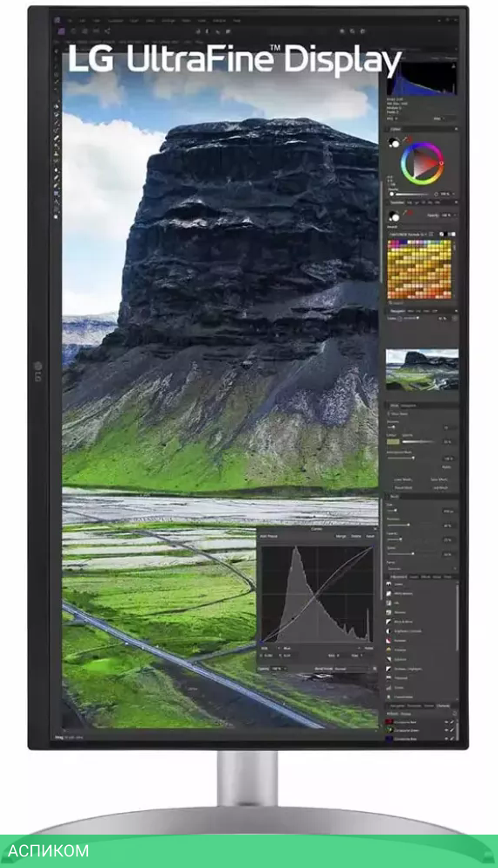Click the reset icon in Channels panel
The image size is (498, 868).
pyautogui.click(x=454, y=714)
